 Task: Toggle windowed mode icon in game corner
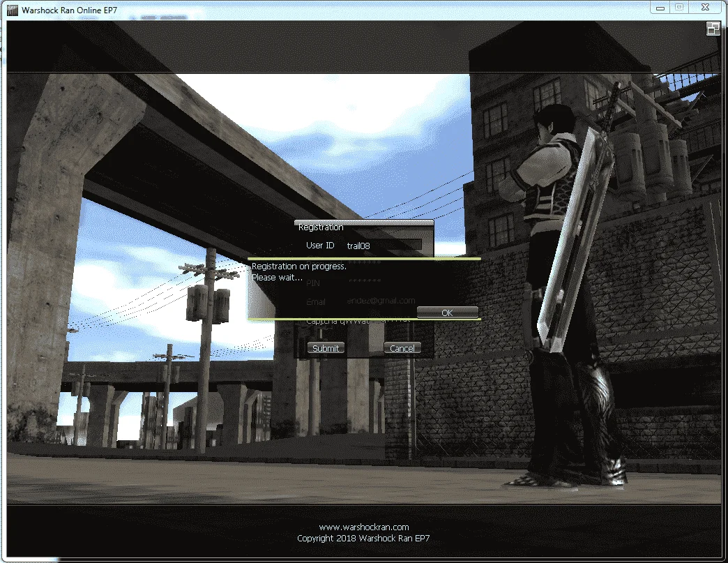pos(713,29)
